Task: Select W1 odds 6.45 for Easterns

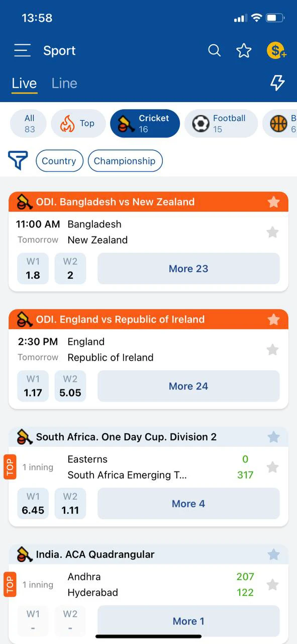Action: (x=33, y=503)
